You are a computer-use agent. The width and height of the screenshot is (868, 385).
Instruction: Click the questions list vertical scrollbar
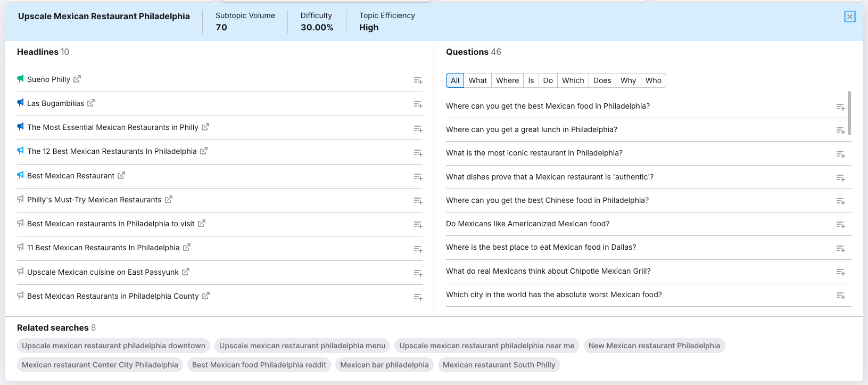tap(849, 113)
